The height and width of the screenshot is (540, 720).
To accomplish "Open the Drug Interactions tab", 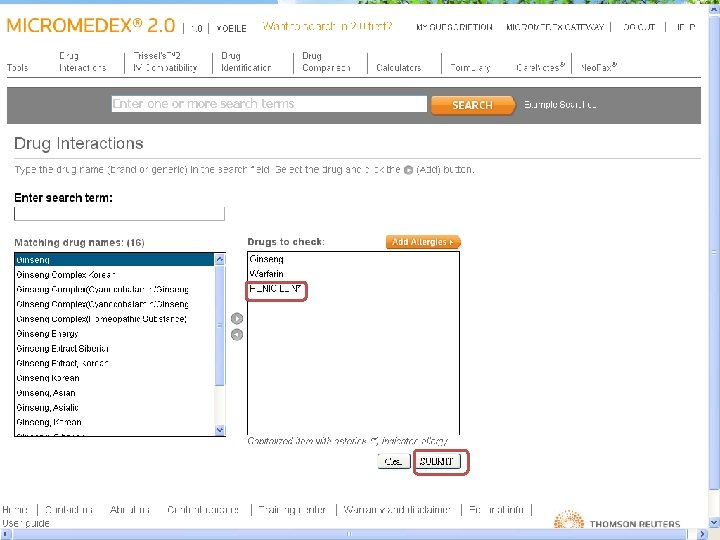I will [x=83, y=62].
